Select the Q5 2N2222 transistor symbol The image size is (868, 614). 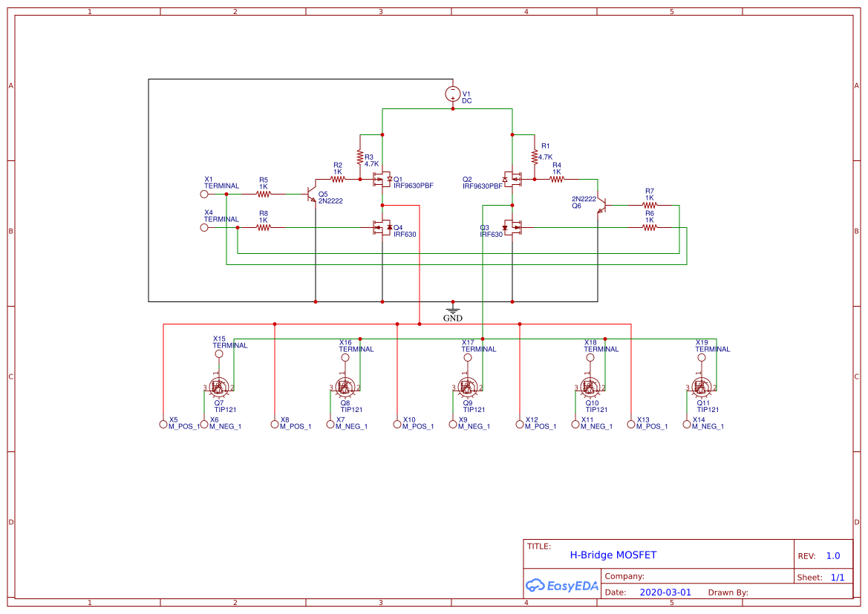coord(311,195)
